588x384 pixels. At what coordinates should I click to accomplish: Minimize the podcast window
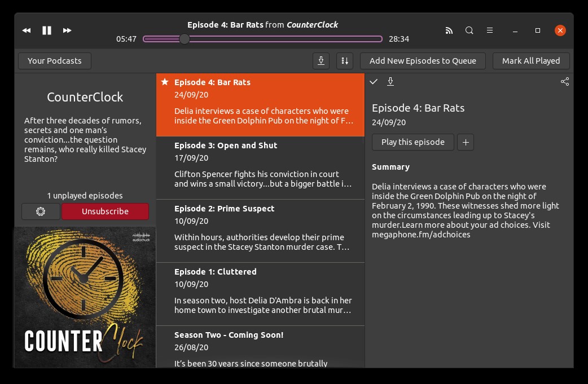[515, 30]
